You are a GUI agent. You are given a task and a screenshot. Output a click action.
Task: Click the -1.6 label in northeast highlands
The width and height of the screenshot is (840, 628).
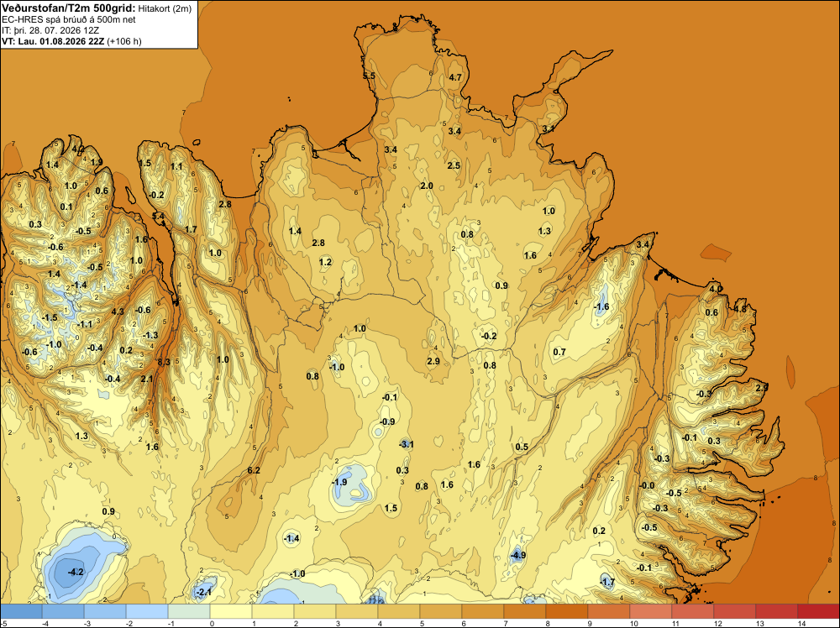coord(602,306)
